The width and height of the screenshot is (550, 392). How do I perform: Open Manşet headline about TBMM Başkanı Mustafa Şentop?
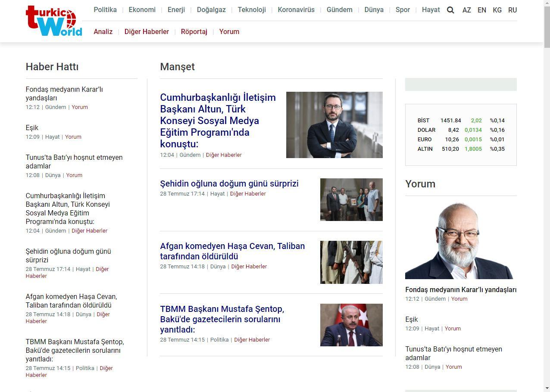point(222,319)
